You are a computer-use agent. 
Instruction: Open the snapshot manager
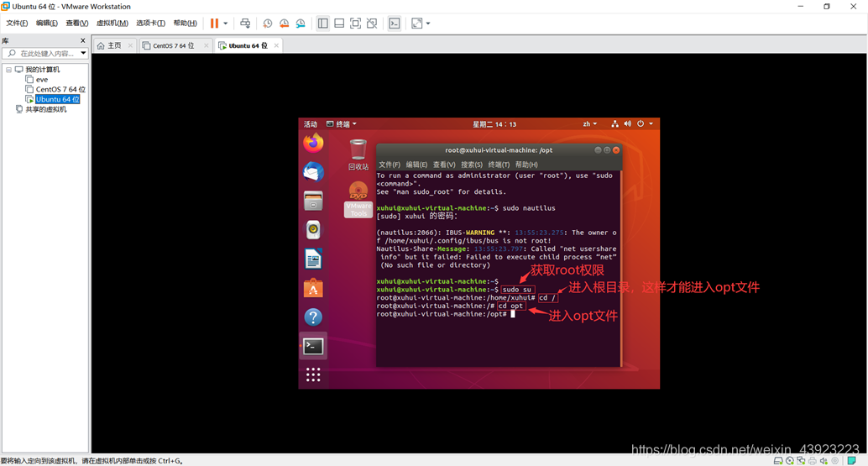click(x=301, y=24)
